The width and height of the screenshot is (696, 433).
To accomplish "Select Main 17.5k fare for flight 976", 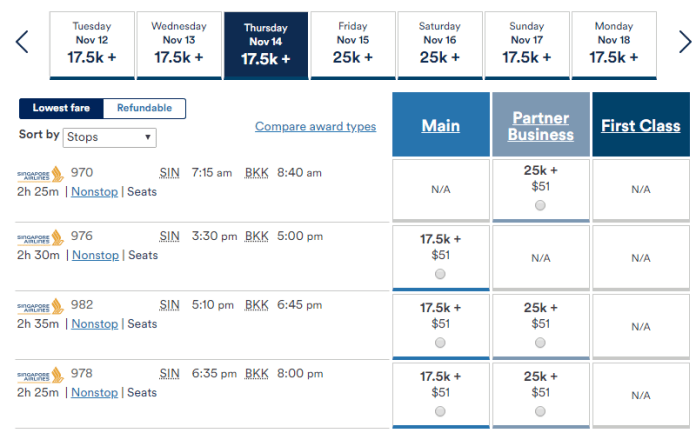I will pos(440,274).
